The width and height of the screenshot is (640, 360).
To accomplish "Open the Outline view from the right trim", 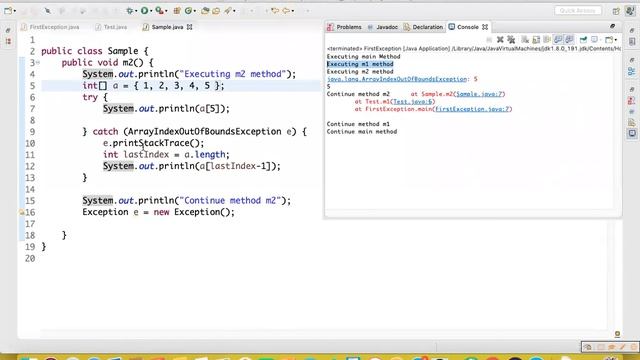I will (x=632, y=71).
